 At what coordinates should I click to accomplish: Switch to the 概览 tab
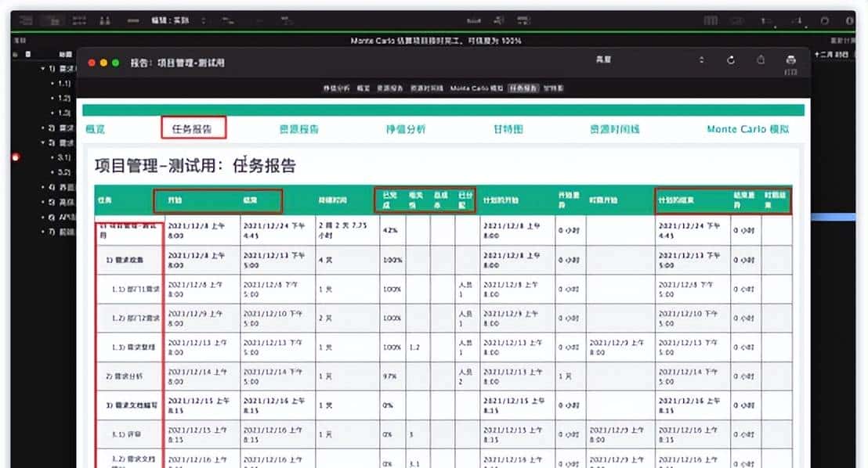(x=94, y=128)
